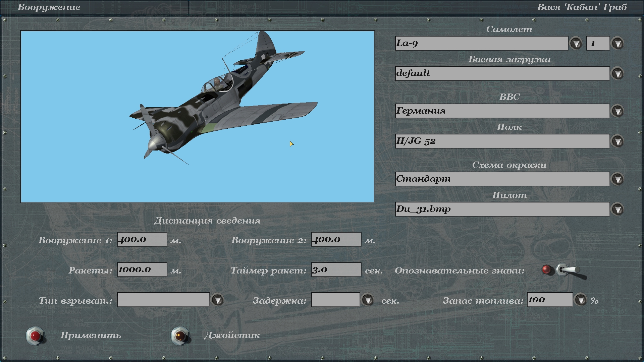Open the Самолет aircraft dropdown arrow
This screenshot has height=362, width=644.
pos(576,43)
